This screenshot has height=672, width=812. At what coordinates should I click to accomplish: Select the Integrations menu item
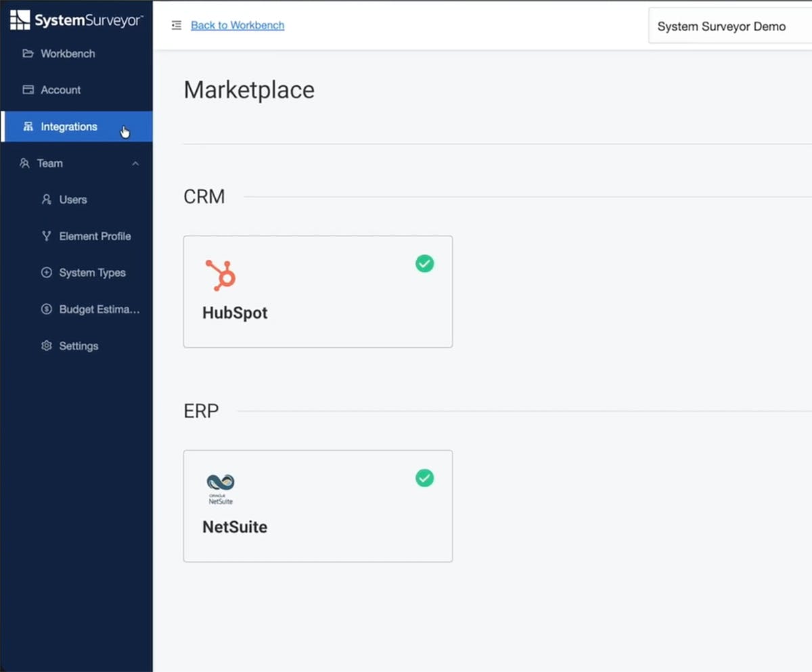76,127
